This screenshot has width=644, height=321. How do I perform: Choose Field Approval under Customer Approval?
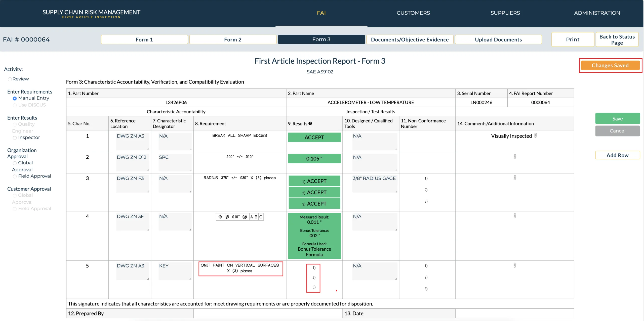click(15, 209)
